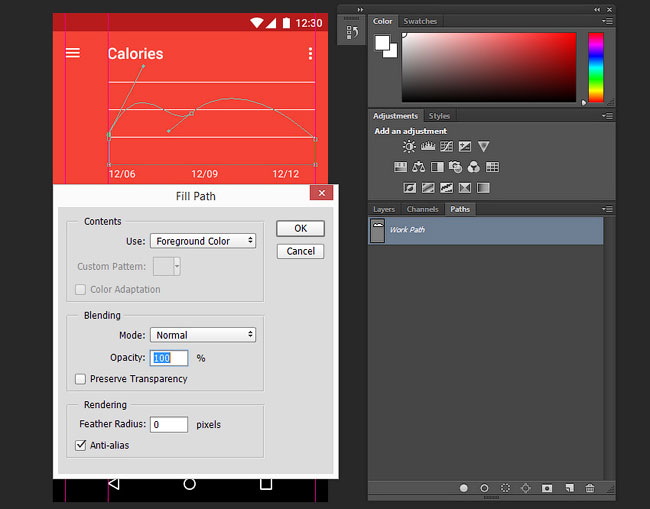Click the Feather Radius input field

point(169,424)
